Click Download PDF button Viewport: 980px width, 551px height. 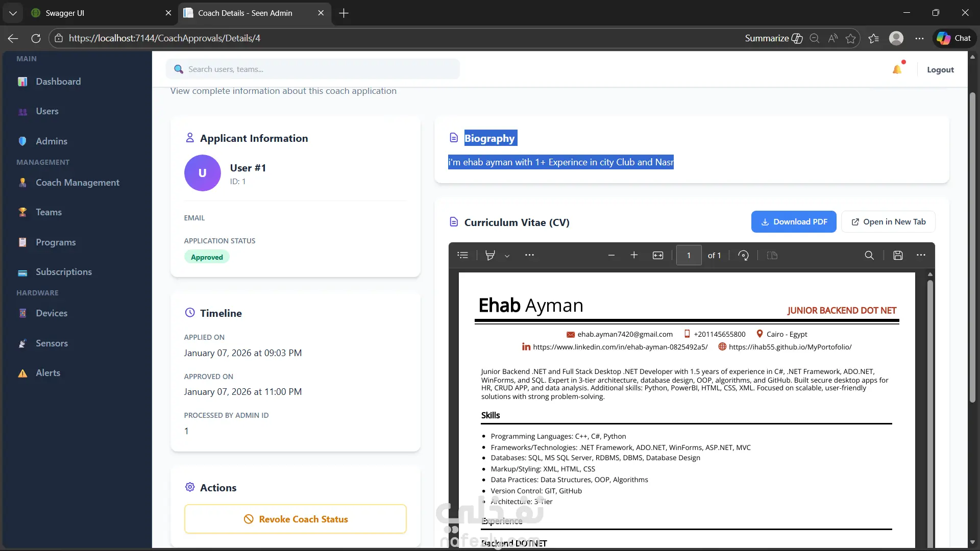click(793, 221)
